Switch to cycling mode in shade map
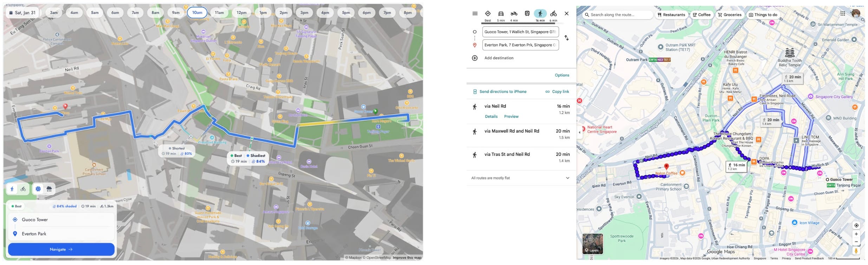Image resolution: width=868 pixels, height=265 pixels. [23, 189]
